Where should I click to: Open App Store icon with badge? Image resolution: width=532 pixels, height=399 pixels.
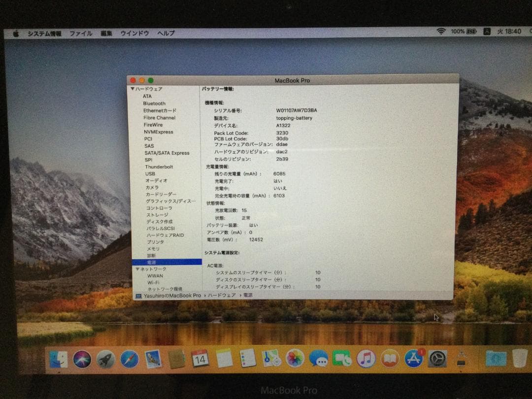pyautogui.click(x=414, y=358)
